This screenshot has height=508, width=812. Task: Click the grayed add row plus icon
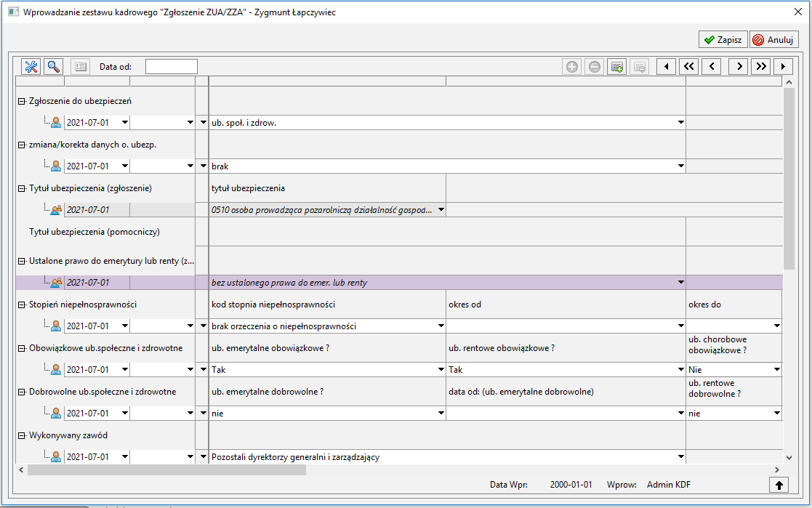point(571,67)
